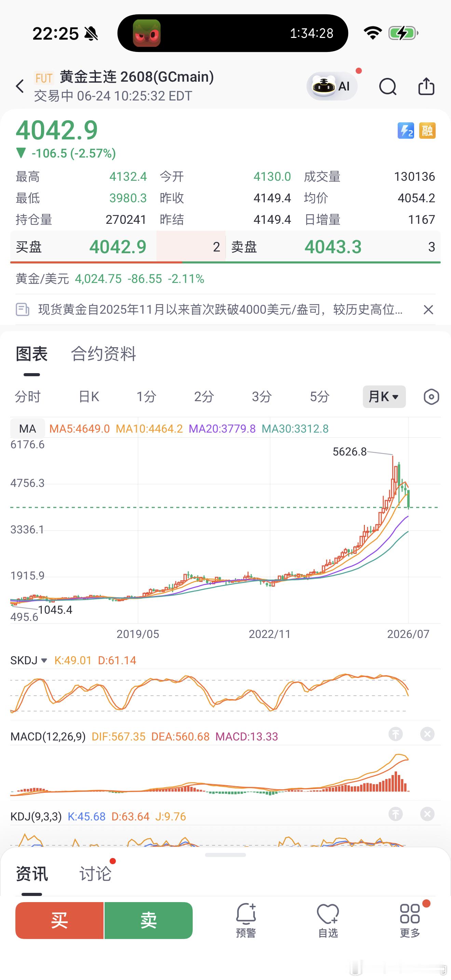Read the spot gold news headline
Image resolution: width=451 pixels, height=980 pixels.
(221, 309)
